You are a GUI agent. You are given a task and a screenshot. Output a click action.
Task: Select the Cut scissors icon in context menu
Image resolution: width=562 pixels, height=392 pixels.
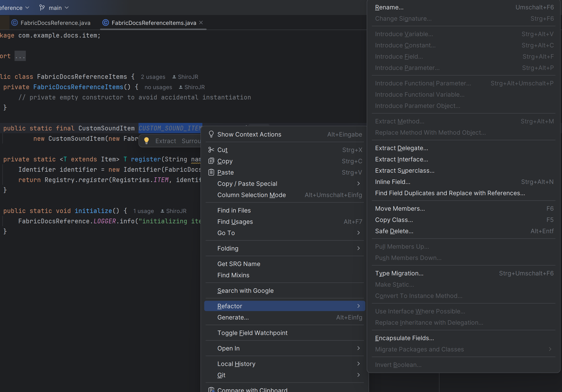pyautogui.click(x=211, y=150)
